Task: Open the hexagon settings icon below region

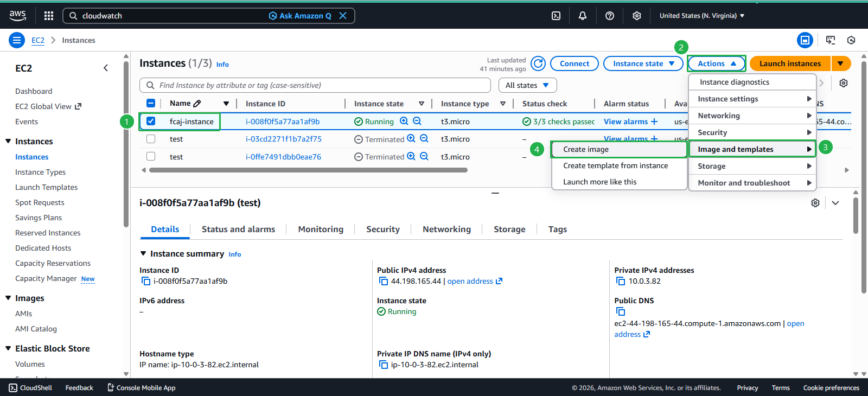Action: click(851, 40)
